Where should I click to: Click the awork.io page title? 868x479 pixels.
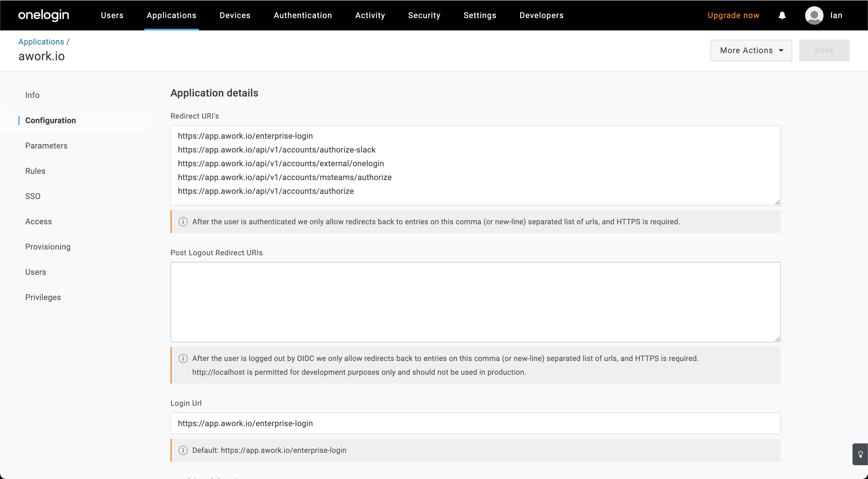(41, 56)
